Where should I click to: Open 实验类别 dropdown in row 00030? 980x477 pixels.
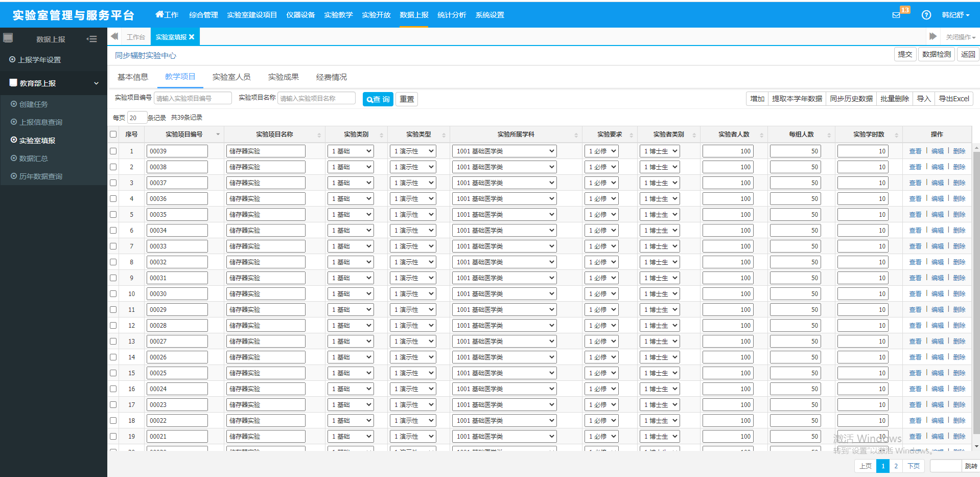[x=351, y=294]
